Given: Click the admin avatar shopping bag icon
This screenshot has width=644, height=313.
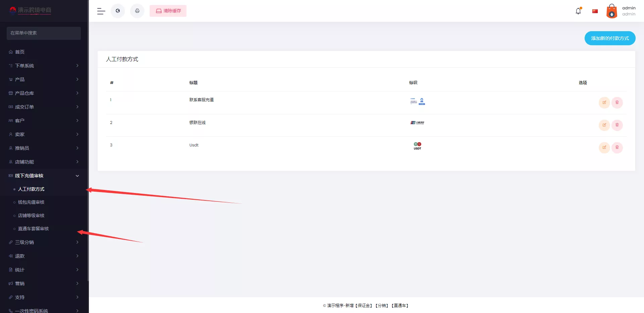Looking at the screenshot, I should (x=611, y=11).
